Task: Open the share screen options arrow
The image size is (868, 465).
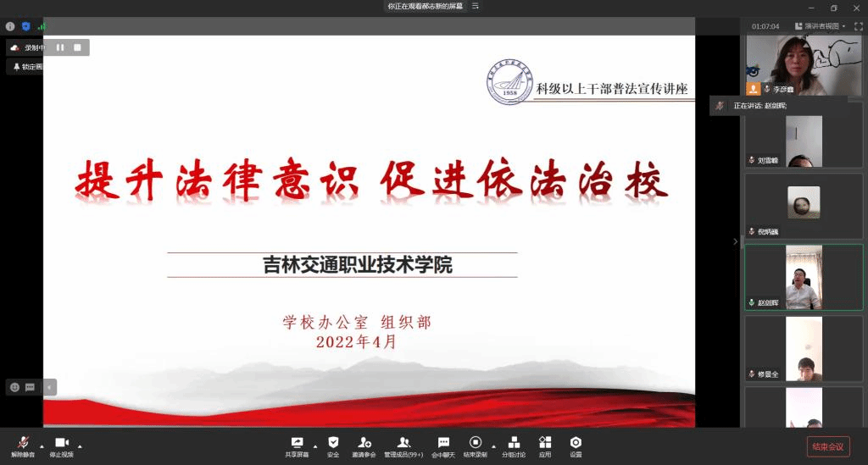Action: tap(315, 446)
